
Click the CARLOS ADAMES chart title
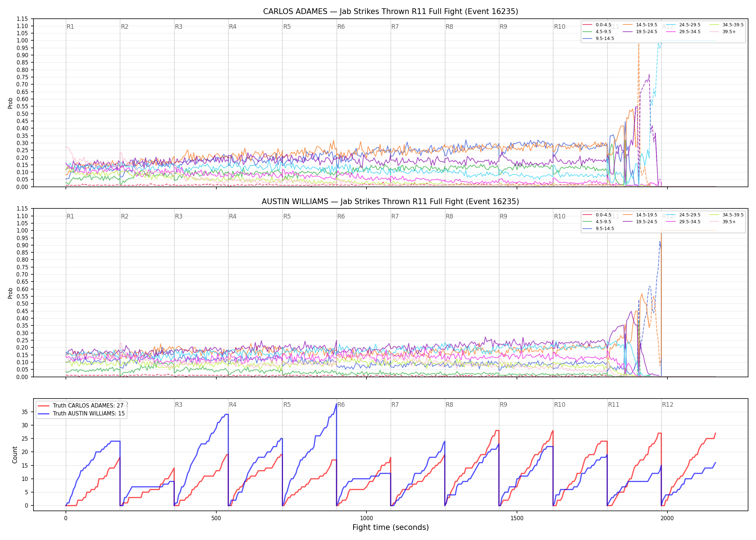pos(391,12)
